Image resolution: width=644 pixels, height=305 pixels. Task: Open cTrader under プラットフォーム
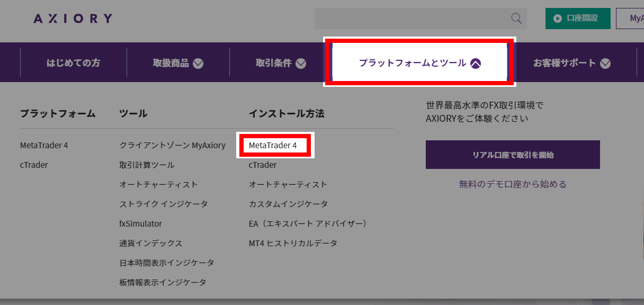(34, 165)
